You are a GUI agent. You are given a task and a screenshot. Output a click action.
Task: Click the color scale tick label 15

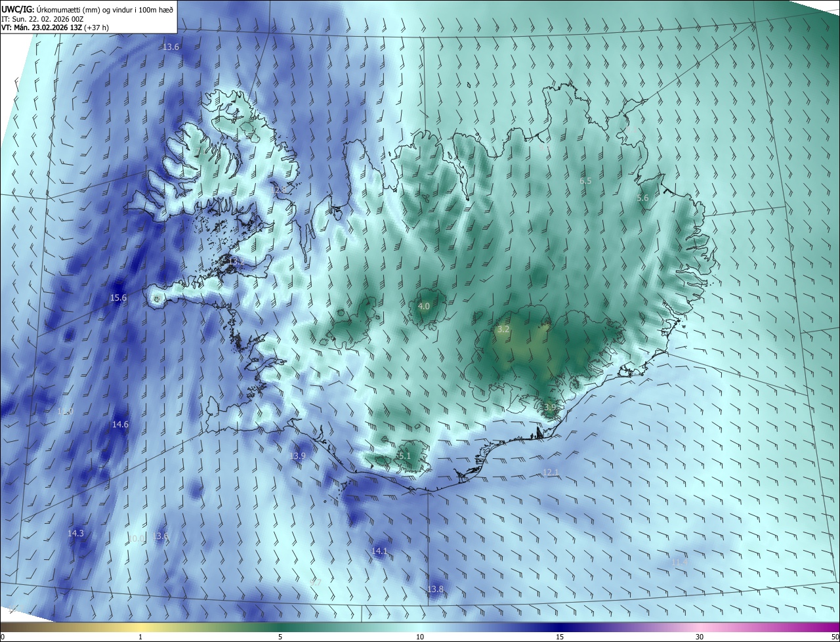tap(560, 637)
